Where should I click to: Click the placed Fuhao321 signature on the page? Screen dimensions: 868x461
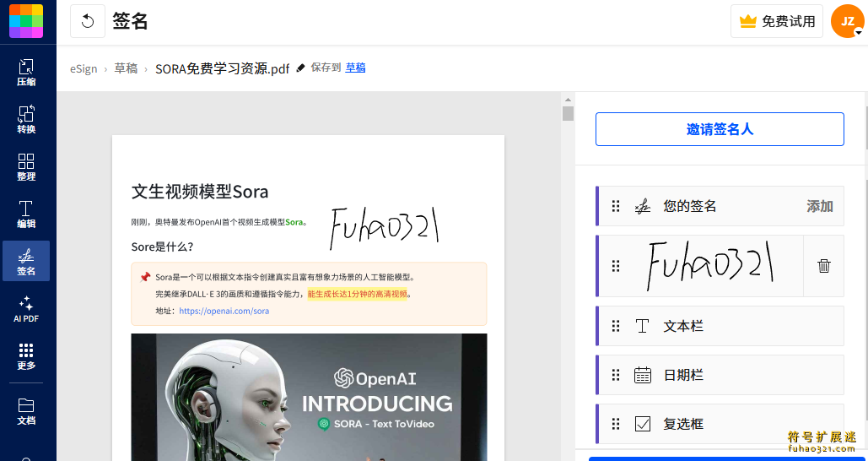(x=385, y=229)
